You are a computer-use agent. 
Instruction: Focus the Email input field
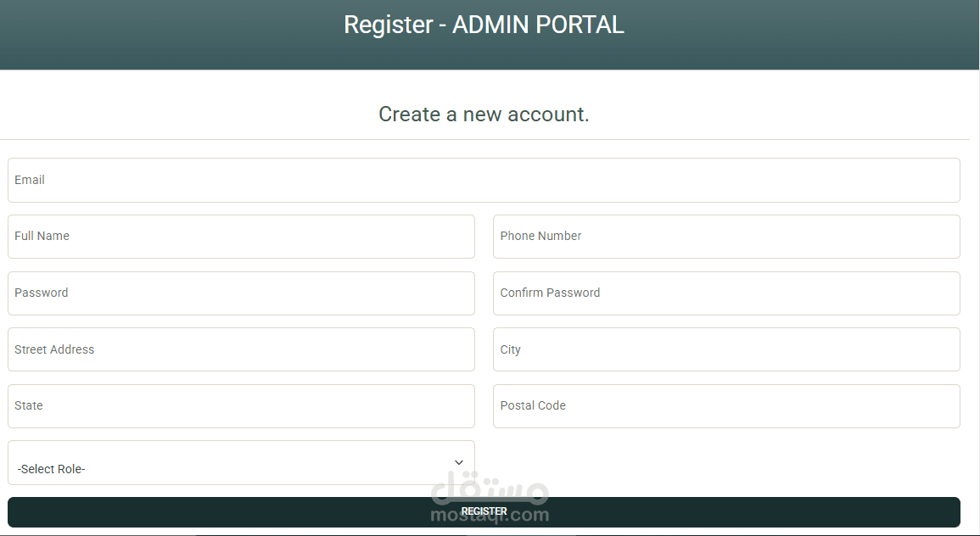[484, 180]
